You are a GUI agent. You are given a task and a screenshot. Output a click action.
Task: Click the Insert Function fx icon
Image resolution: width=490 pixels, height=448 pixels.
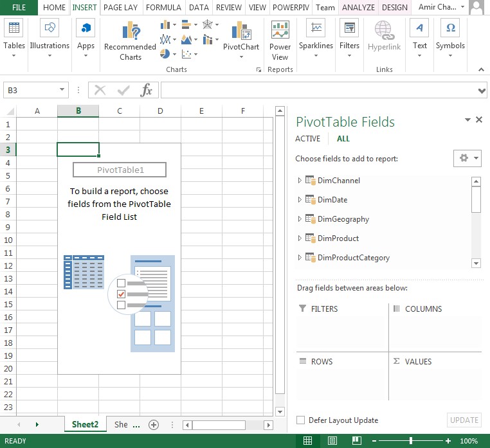147,91
